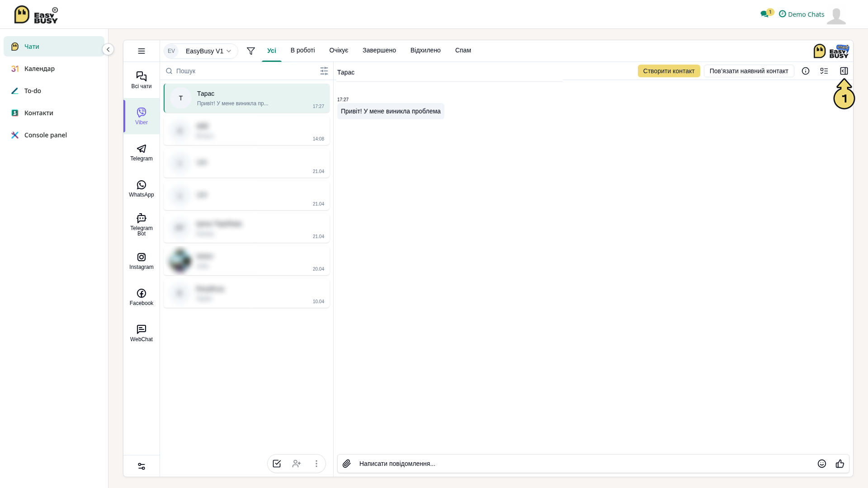The width and height of the screenshot is (868, 488).
Task: Switch to the Відхилено tab
Action: pos(425,50)
